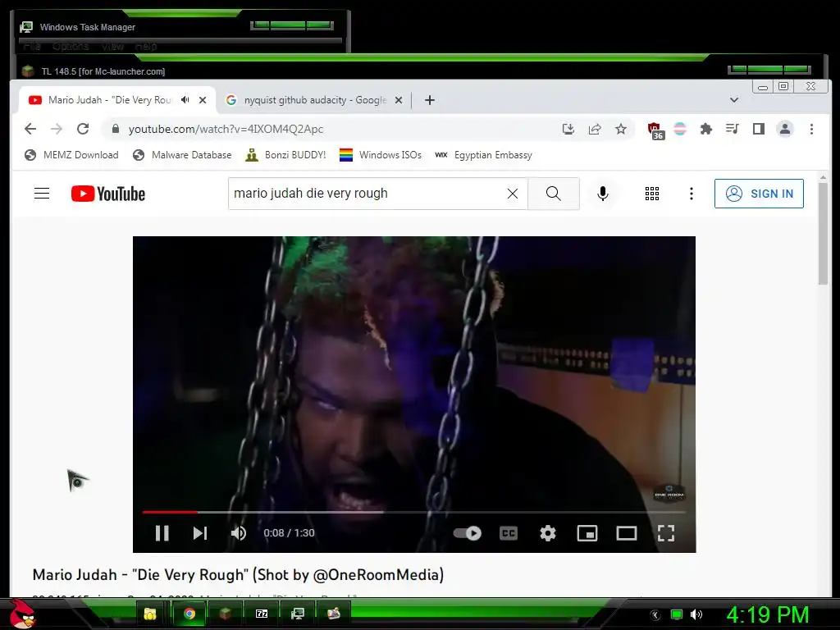Bookmark this tab with the star icon
The height and width of the screenshot is (630, 840).
620,129
